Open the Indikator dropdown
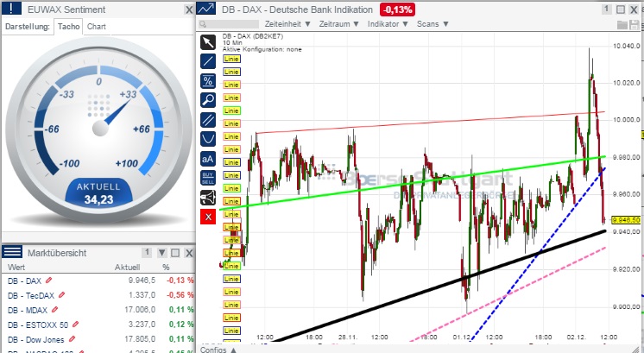Viewport: 644px width, 353px height. click(388, 24)
